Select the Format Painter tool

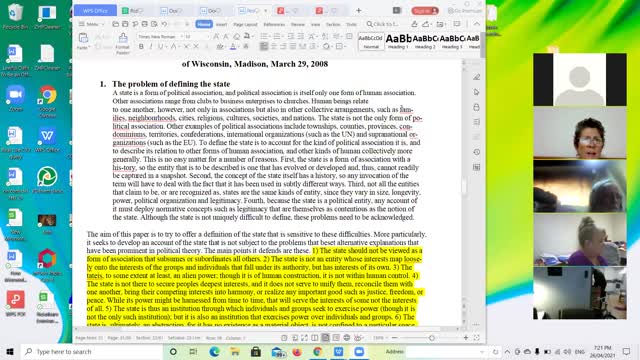click(x=122, y=43)
